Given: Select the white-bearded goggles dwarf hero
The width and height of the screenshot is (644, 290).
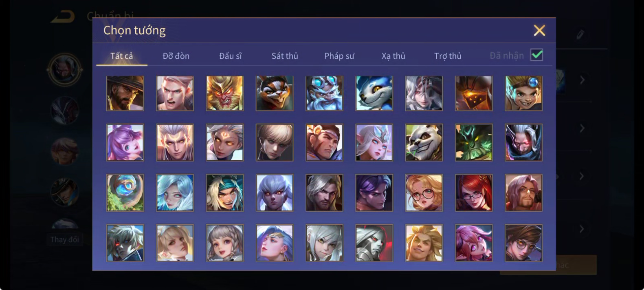Looking at the screenshot, I should click(x=325, y=93).
